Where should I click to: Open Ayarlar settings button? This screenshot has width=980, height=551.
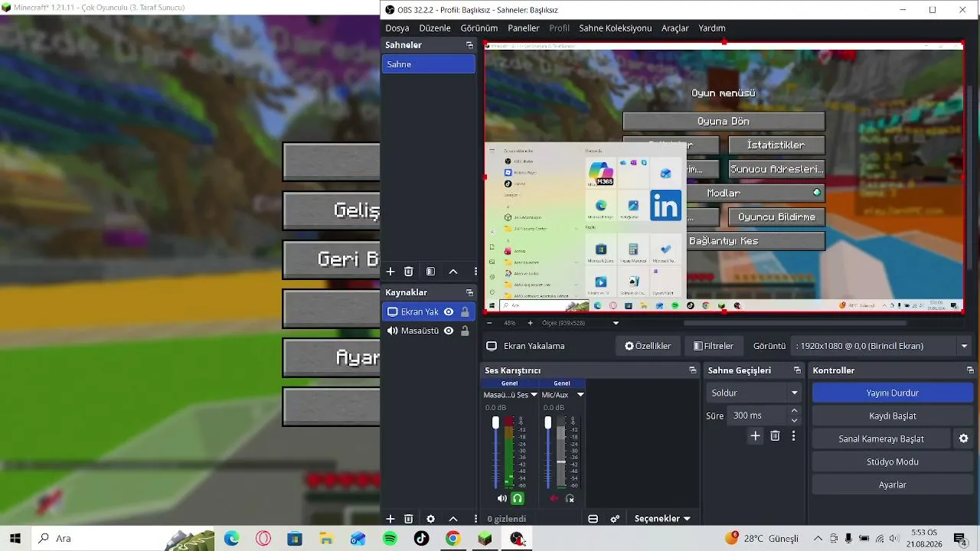click(x=893, y=484)
